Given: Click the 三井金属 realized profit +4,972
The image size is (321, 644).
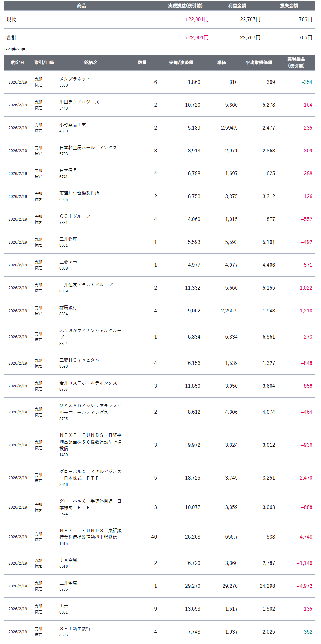Looking at the screenshot, I should 304,586.
